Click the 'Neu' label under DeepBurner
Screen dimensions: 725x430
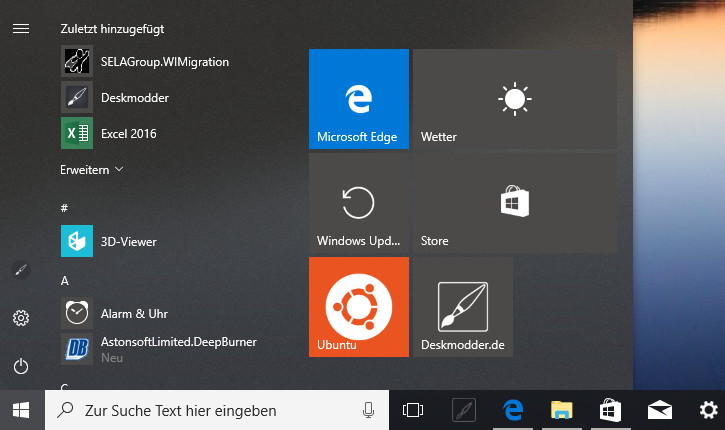point(112,358)
